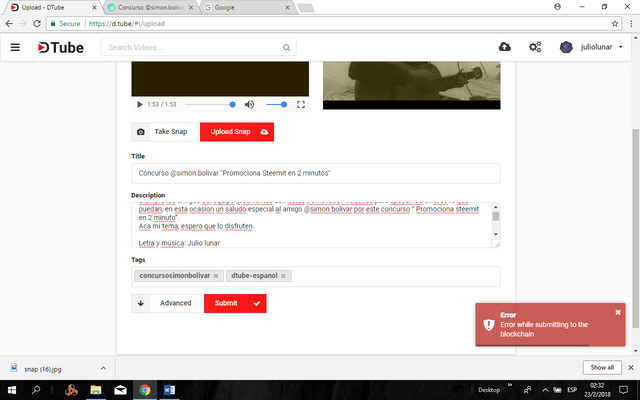Switch to the Concurso @simon.bolivar tab
The height and width of the screenshot is (400, 640).
(x=150, y=7)
